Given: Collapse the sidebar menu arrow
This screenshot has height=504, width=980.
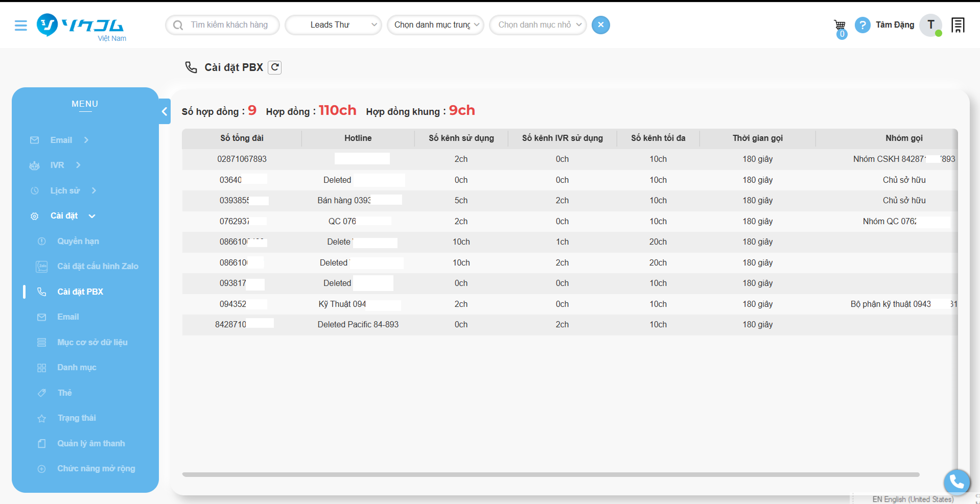Looking at the screenshot, I should click(165, 111).
